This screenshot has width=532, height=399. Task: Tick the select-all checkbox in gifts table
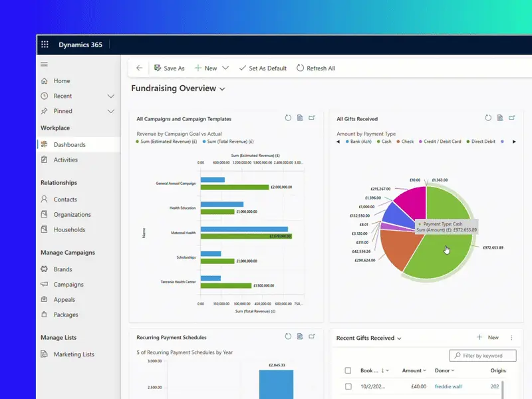[x=348, y=370]
